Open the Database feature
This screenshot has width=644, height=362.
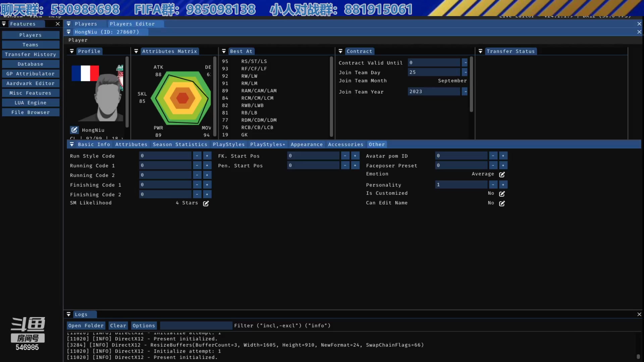[x=31, y=64]
